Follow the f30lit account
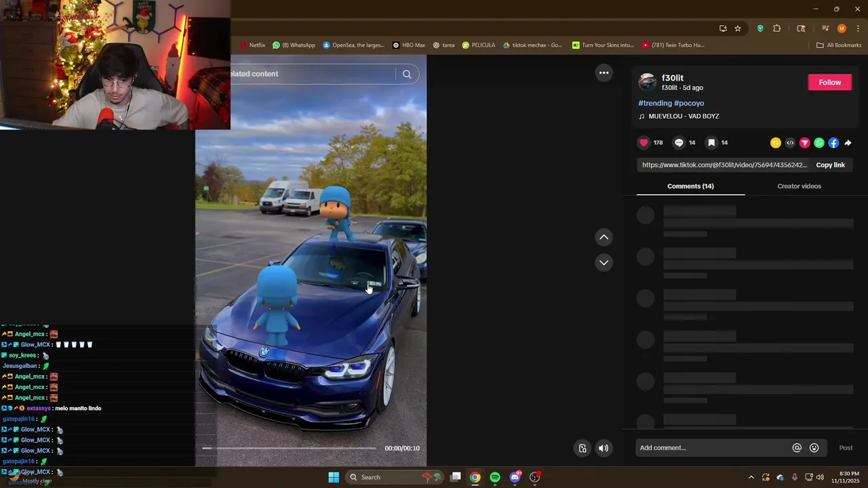The image size is (868, 488). [x=829, y=82]
